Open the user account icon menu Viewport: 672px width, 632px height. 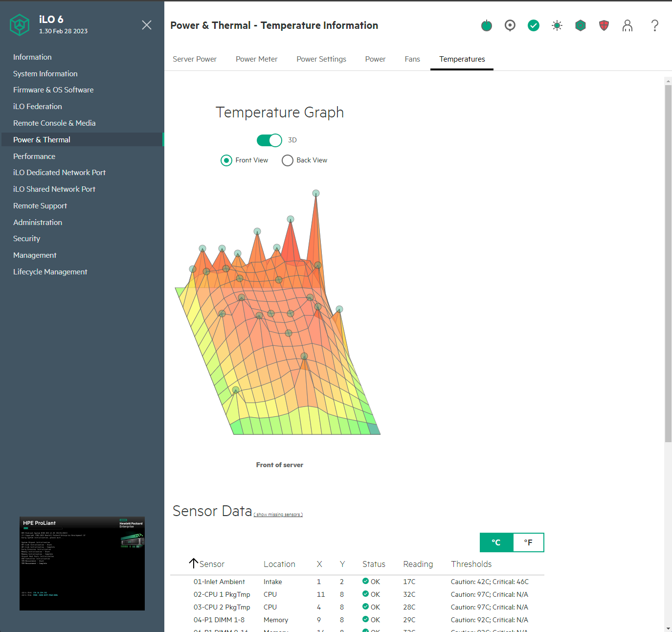coord(627,25)
